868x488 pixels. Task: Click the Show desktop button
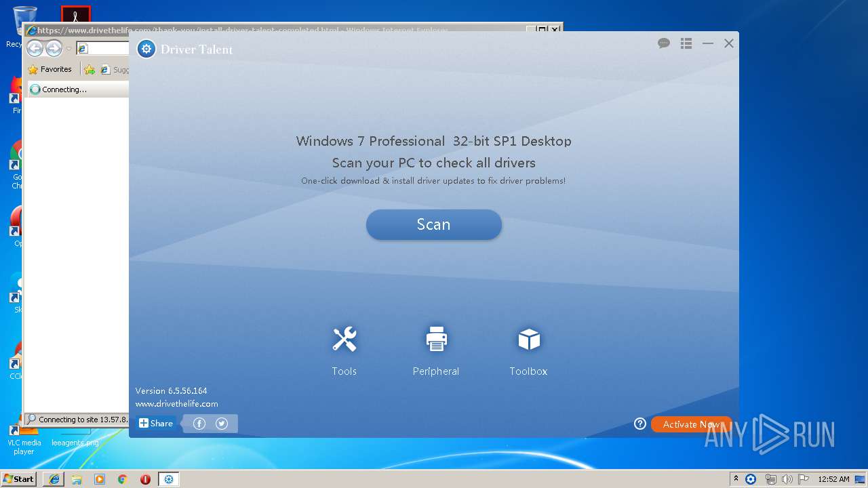click(x=861, y=479)
